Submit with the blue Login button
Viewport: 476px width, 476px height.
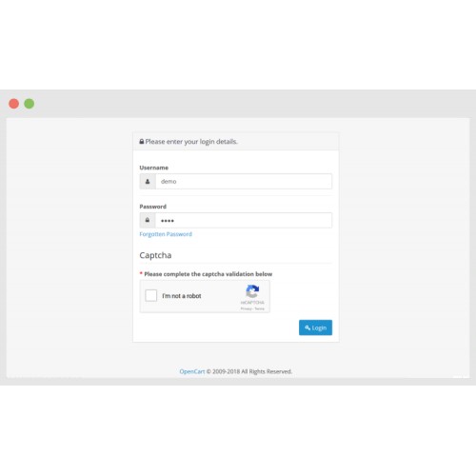(x=315, y=327)
